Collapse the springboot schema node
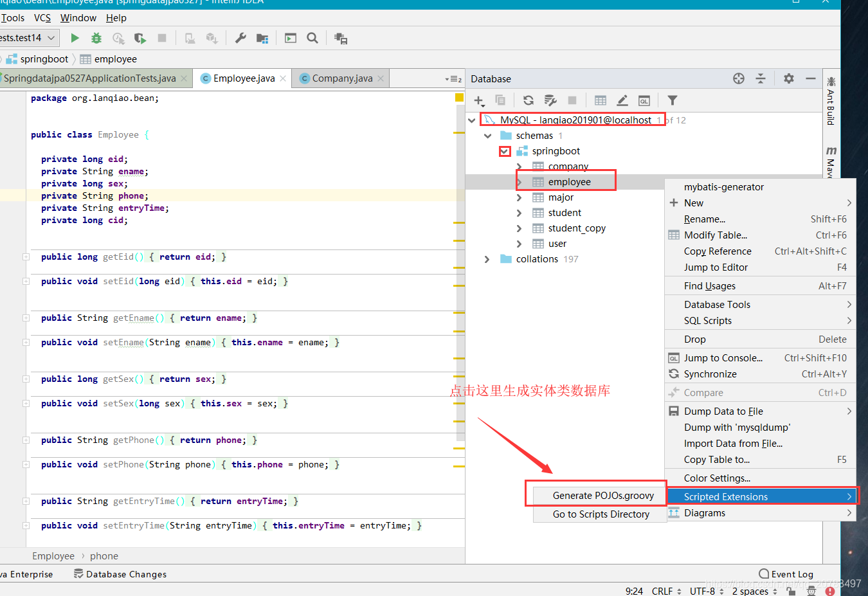This screenshot has width=868, height=596. [505, 151]
